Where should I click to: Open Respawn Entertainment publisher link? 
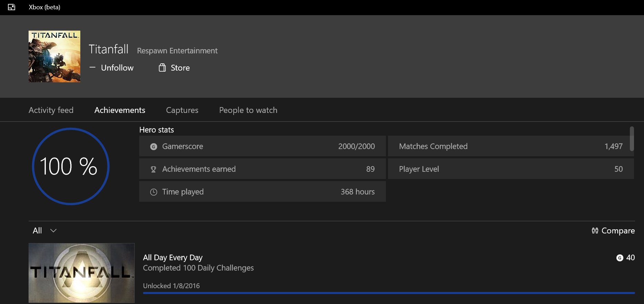tap(177, 51)
